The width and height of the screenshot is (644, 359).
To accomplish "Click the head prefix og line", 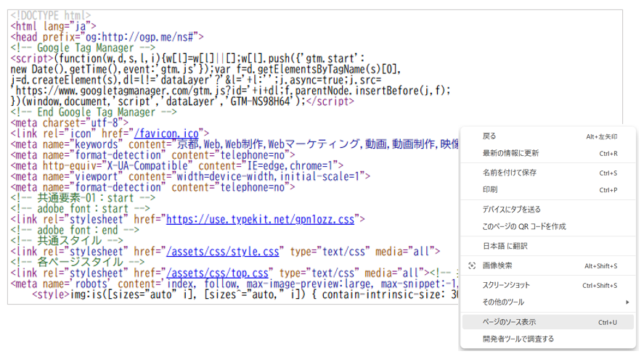I will click(x=107, y=37).
